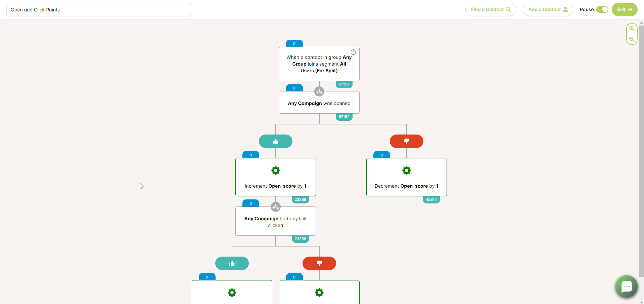
Task: Click the delay clock icon on the trigger node
Action: point(353,52)
